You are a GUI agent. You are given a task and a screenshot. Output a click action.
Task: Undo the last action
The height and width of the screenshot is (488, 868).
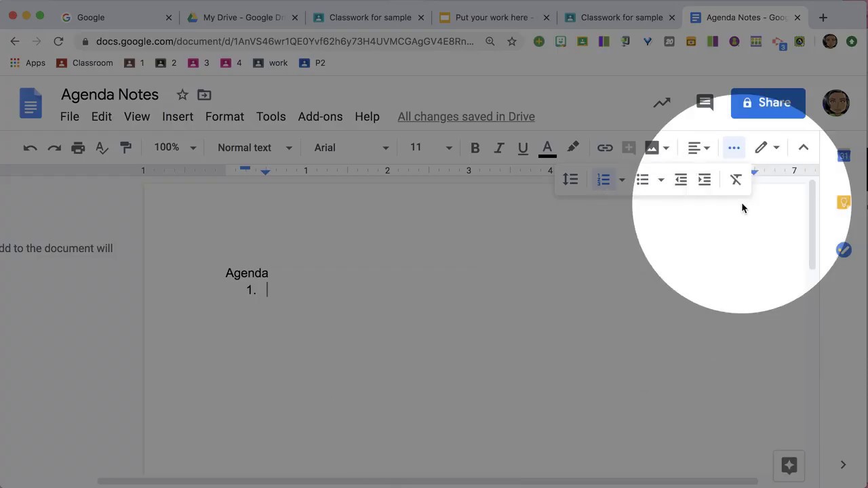(x=30, y=148)
